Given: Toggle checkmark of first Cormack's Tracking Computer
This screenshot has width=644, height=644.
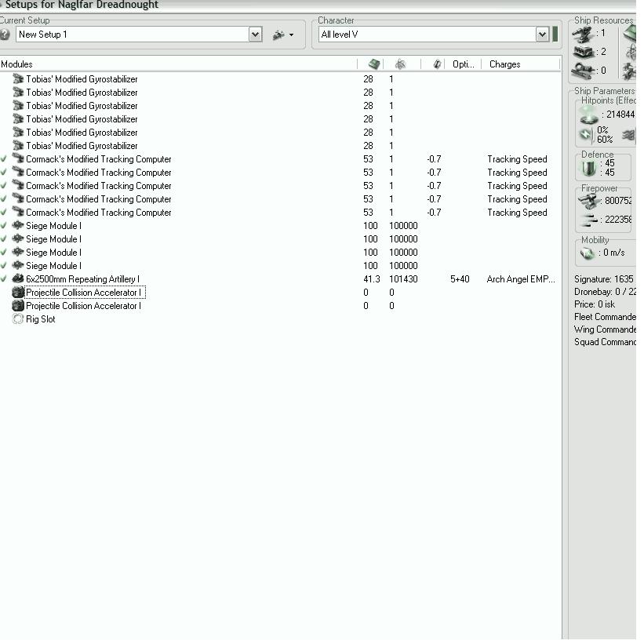Looking at the screenshot, I should pos(4,159).
